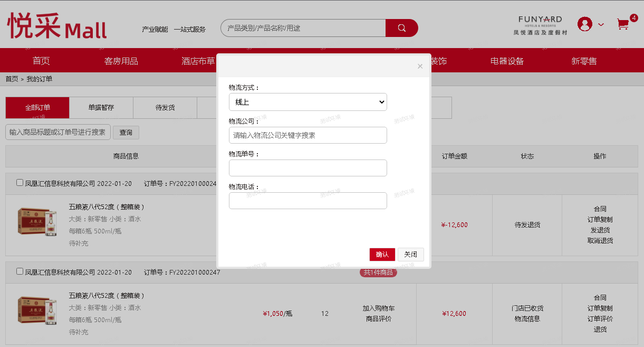644x347 pixels.
Task: Click the 共1件商品 badge
Action: tap(378, 273)
